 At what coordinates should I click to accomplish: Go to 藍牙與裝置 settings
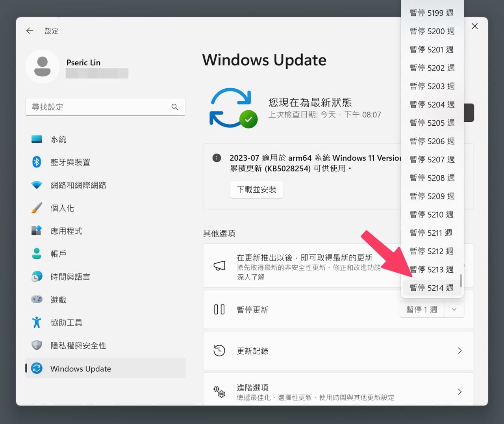pos(105,162)
